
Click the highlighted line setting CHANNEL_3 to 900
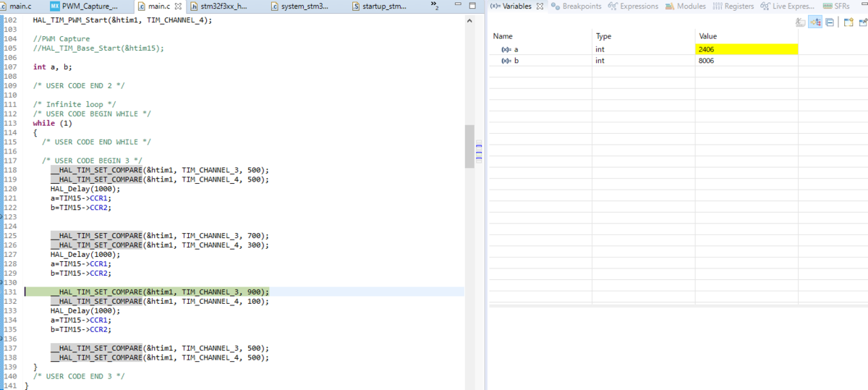point(159,292)
